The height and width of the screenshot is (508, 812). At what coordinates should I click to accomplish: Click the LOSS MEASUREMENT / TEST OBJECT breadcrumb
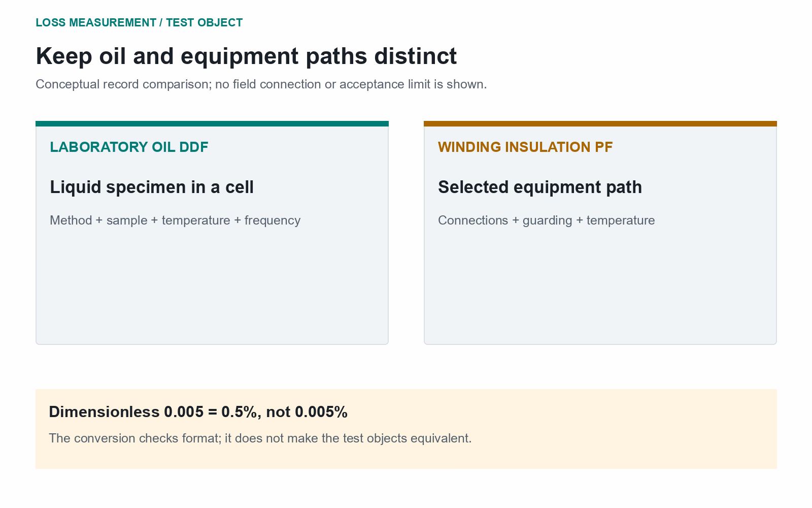139,23
